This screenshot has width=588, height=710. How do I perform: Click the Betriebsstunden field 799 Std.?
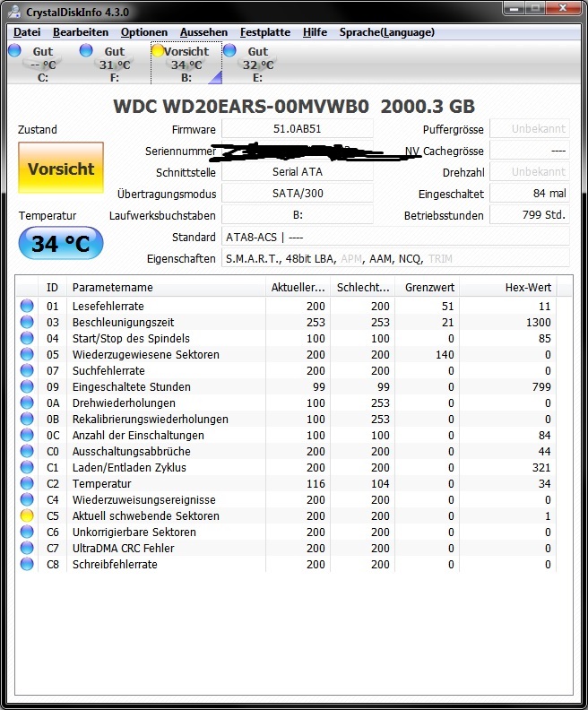[530, 215]
